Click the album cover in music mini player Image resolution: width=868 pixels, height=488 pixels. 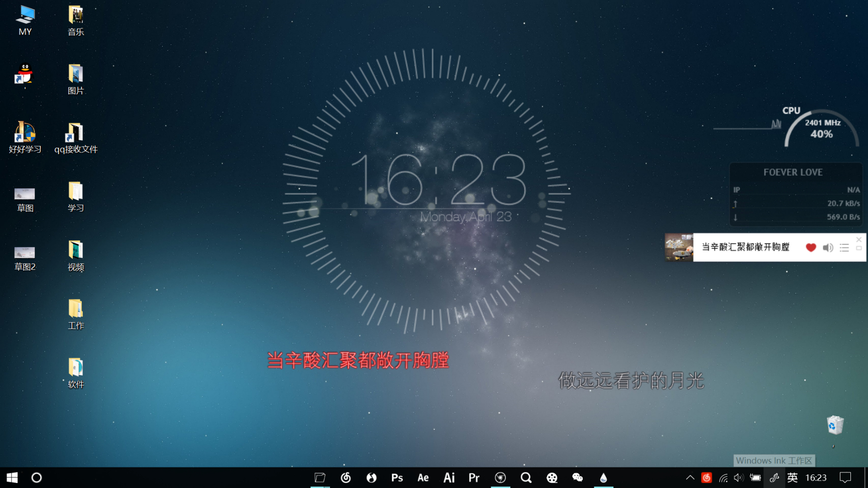pyautogui.click(x=679, y=247)
